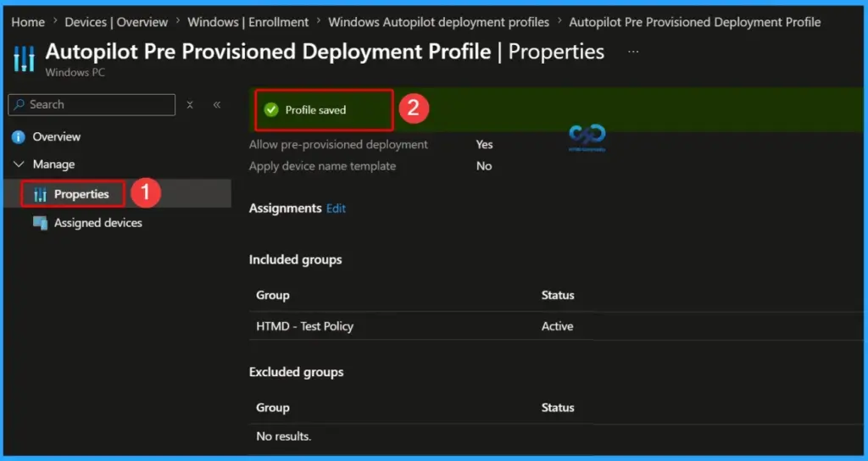Open Windows Autopilot deployment profiles breadcrumb
Image resolution: width=868 pixels, height=461 pixels.
pyautogui.click(x=438, y=23)
